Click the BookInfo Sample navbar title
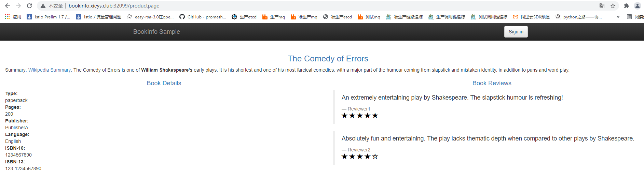Image resolution: width=644 pixels, height=177 pixels. tap(156, 32)
